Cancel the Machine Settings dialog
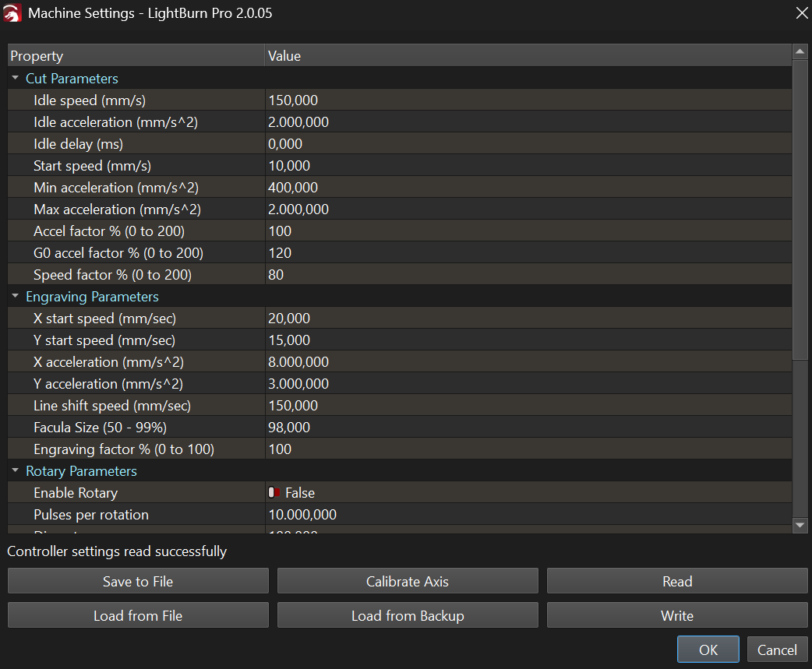 click(x=777, y=650)
